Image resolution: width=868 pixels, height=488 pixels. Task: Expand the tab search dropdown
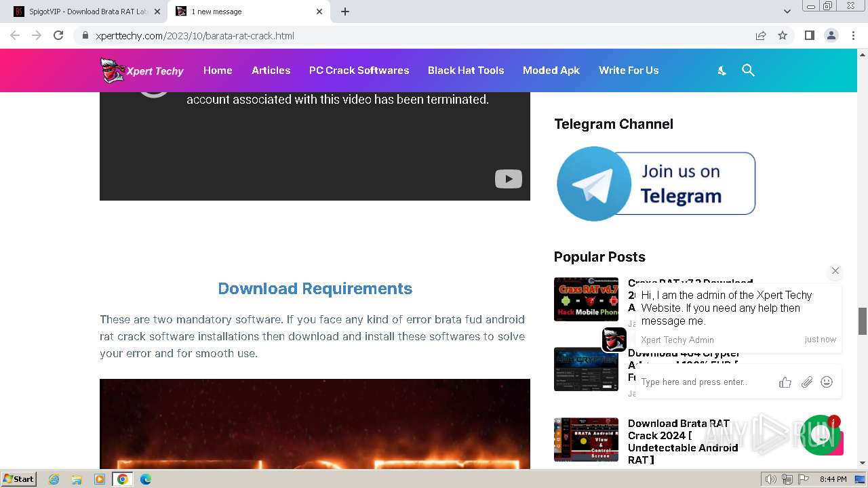pyautogui.click(x=787, y=12)
